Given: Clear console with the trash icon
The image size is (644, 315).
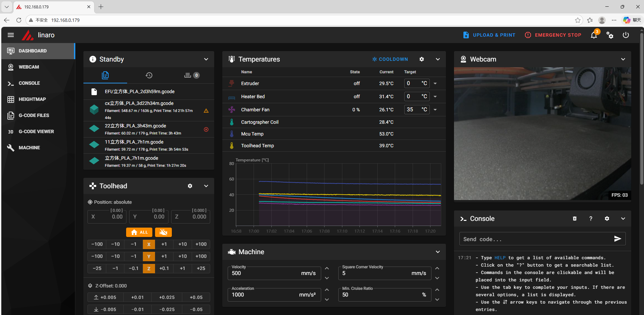Looking at the screenshot, I should tap(575, 219).
